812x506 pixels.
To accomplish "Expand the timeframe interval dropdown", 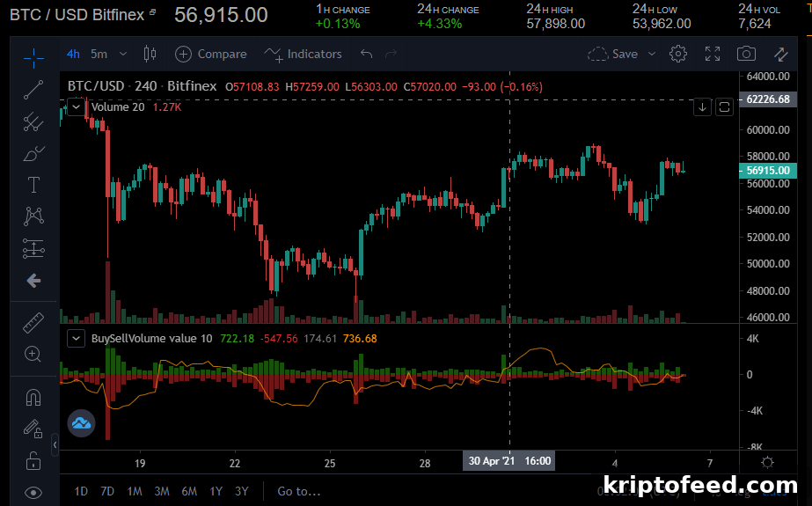I will click(123, 54).
